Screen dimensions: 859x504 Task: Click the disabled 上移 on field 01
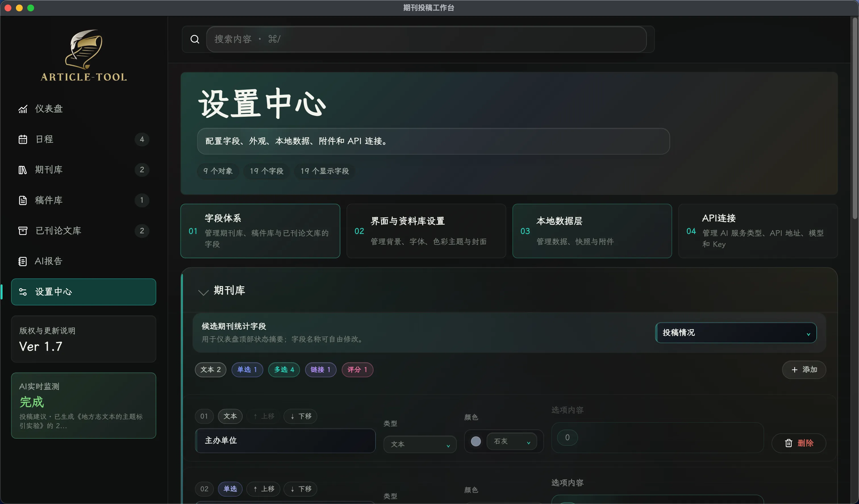pyautogui.click(x=263, y=416)
